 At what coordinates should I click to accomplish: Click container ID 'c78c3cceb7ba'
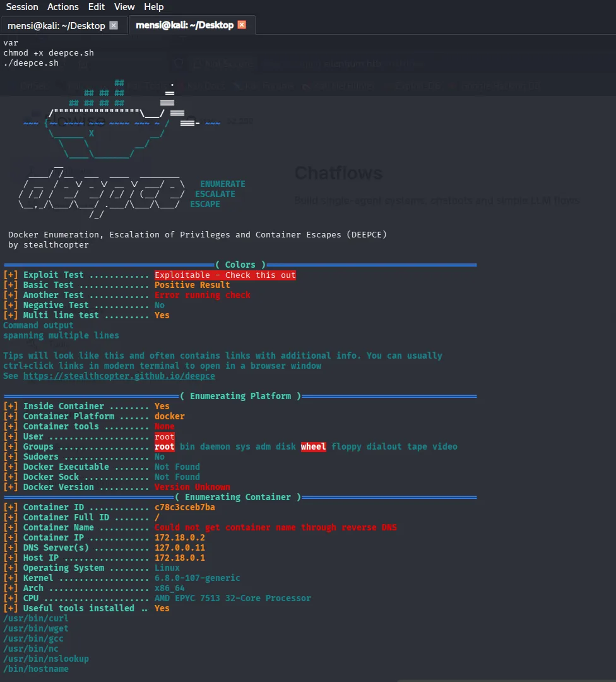tap(185, 507)
